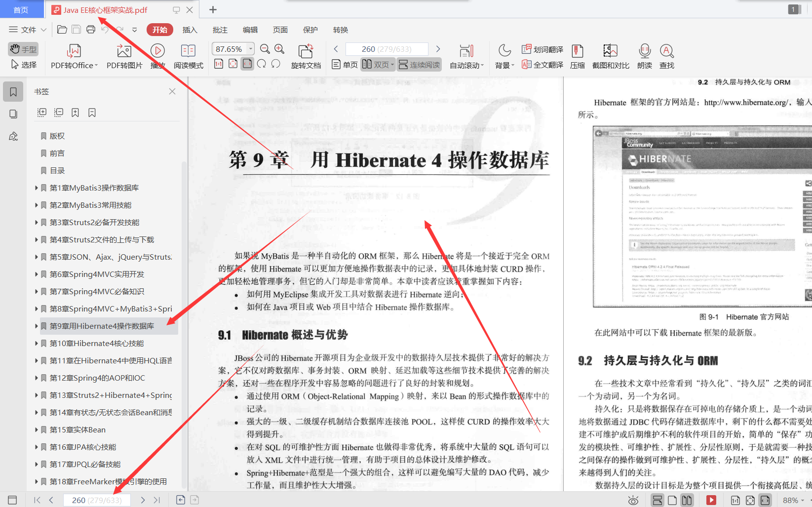Toggle eye protection mode in status bar
The height and width of the screenshot is (507, 812).
633,500
